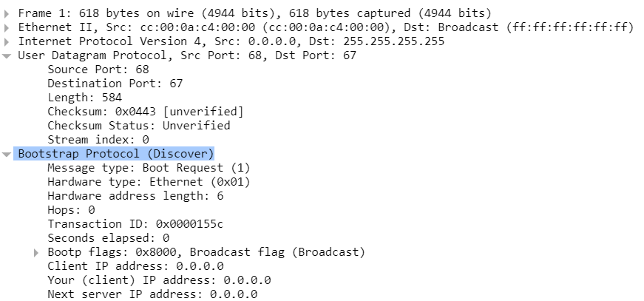Select Transaction ID: 0x0000155c line
This screenshot has width=644, height=301.
point(135,224)
